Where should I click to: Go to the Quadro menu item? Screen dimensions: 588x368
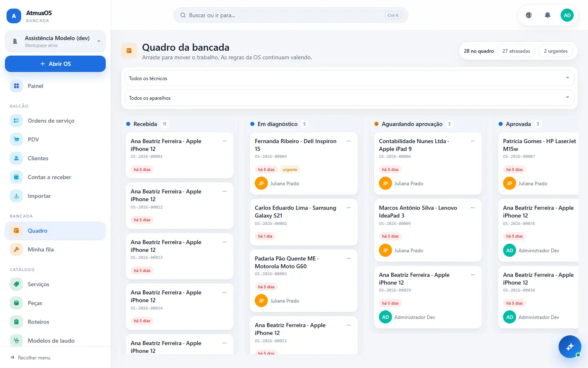(x=55, y=231)
